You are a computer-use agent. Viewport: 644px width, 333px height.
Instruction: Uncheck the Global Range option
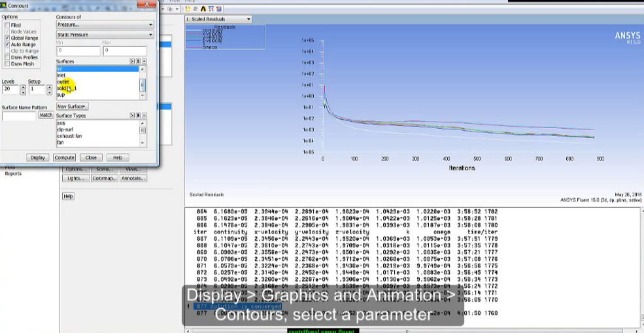pyautogui.click(x=7, y=38)
